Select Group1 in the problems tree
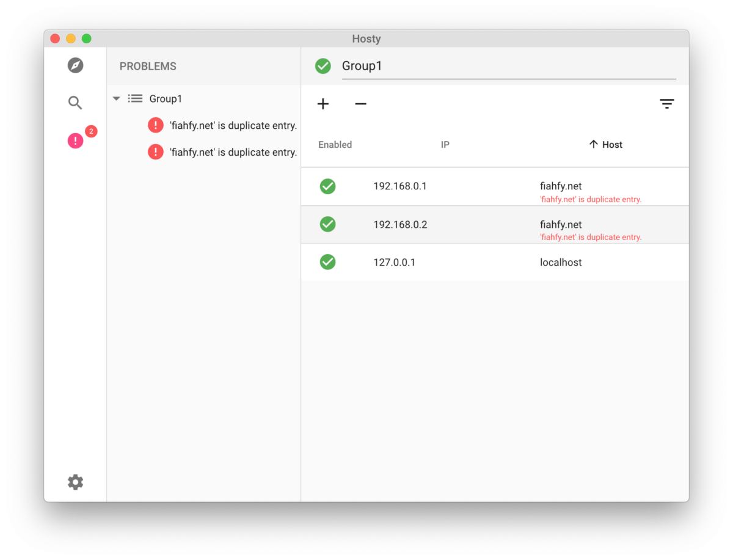This screenshot has width=733, height=560. 166,98
